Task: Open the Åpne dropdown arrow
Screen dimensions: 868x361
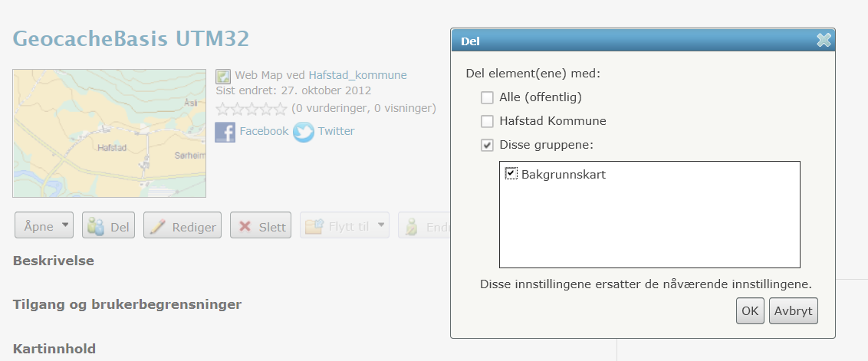Action: click(65, 225)
